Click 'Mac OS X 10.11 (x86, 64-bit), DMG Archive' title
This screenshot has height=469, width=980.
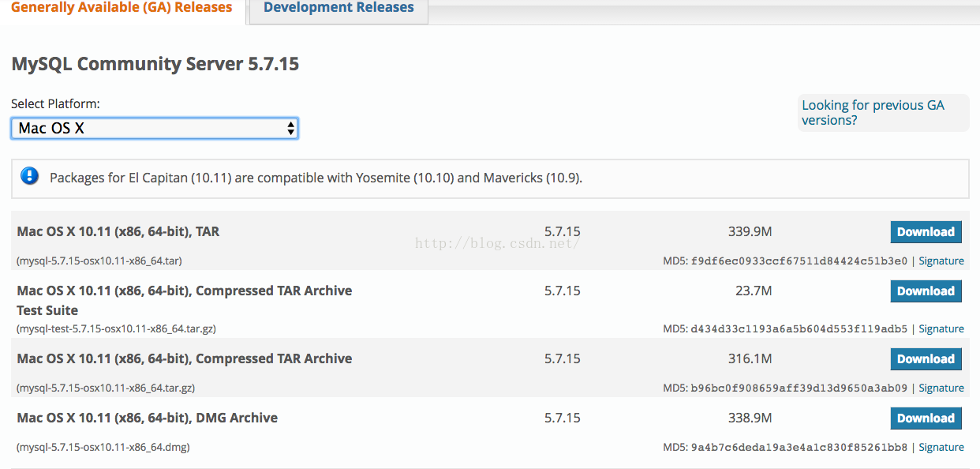[148, 418]
